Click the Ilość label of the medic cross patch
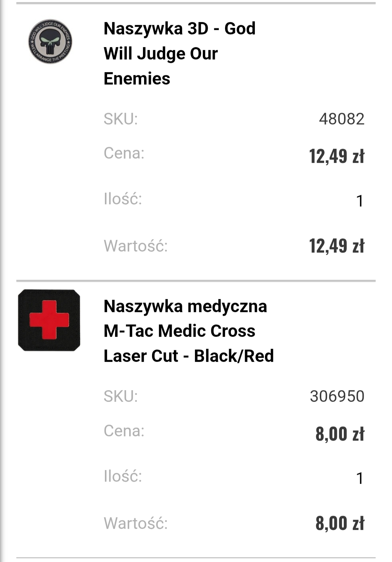The image size is (392, 562). click(123, 476)
